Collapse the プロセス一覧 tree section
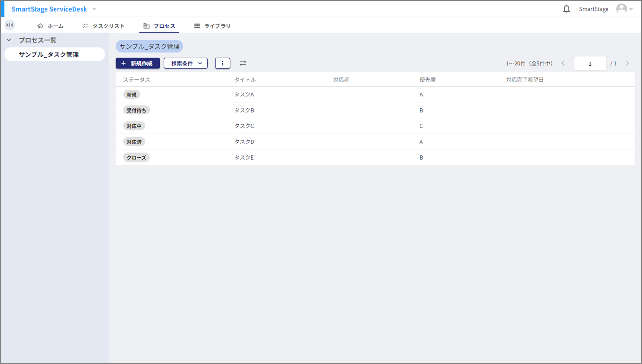Screen dimensions: 642x364 point(9,40)
